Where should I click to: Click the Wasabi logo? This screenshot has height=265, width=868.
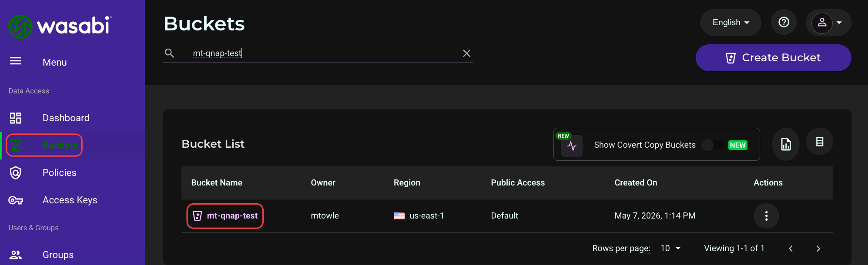60,26
